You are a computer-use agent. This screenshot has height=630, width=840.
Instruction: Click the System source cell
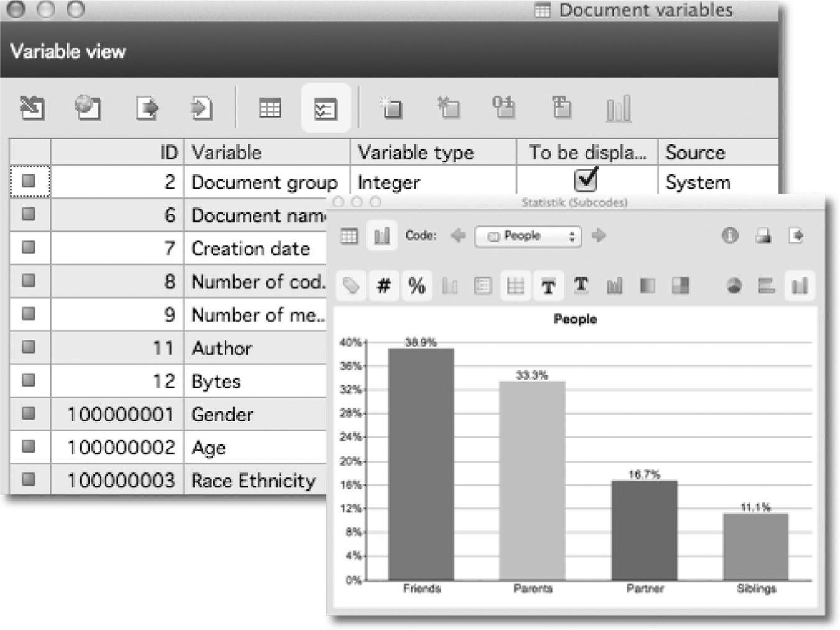point(719,182)
